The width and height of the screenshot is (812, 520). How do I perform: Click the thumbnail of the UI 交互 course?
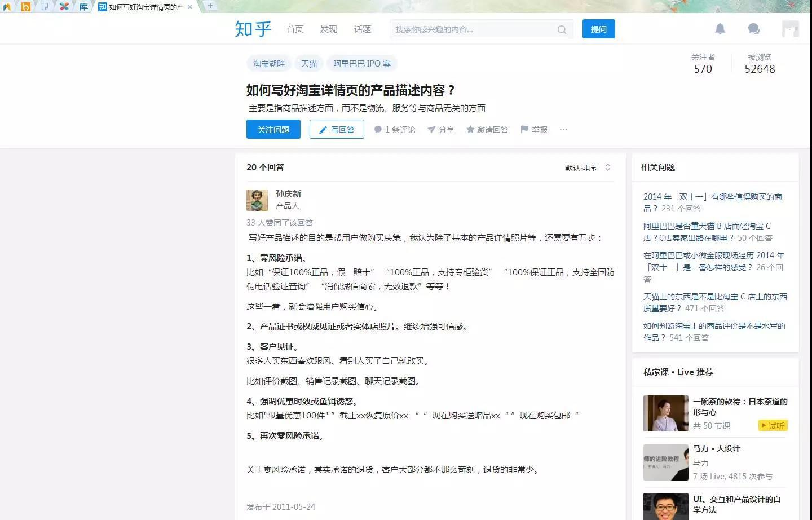pos(666,506)
